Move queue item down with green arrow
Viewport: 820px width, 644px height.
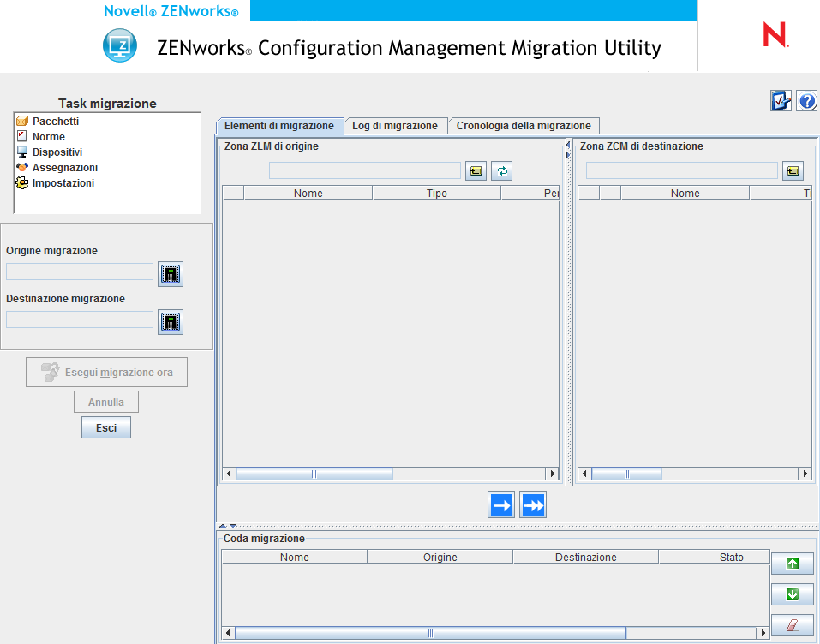[792, 594]
